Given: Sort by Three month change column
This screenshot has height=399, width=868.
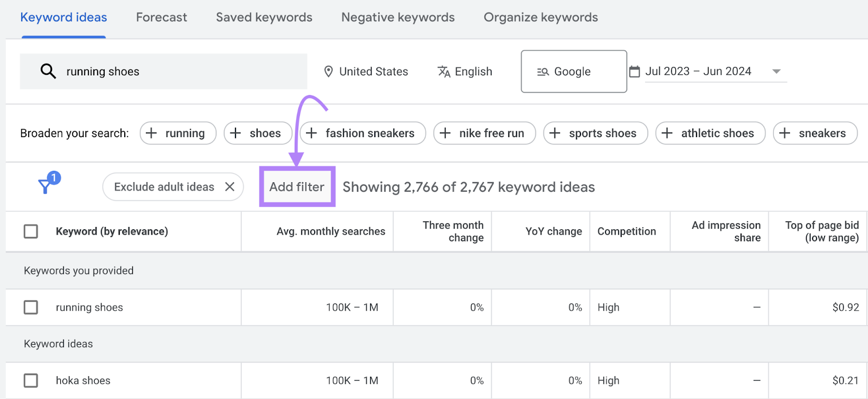Looking at the screenshot, I should point(453,231).
